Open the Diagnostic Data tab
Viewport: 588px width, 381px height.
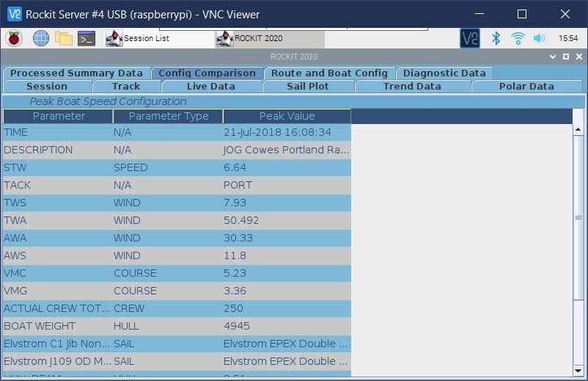click(x=444, y=73)
